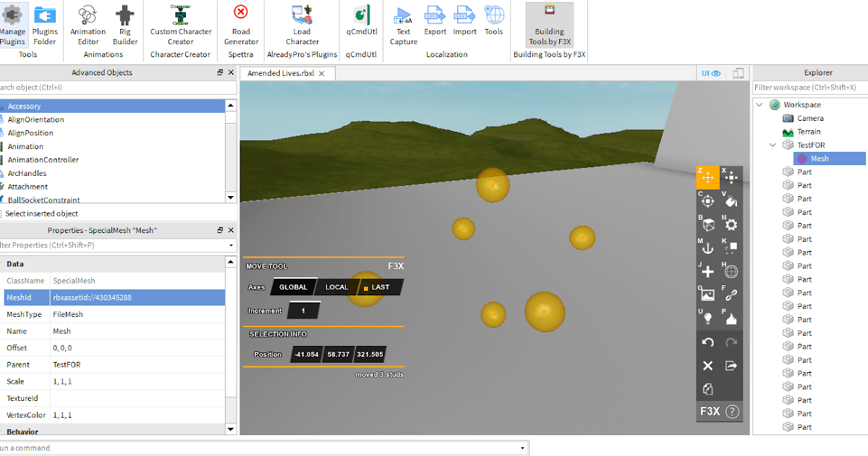
Task: Select the F3X Resize tool
Action: point(731,177)
